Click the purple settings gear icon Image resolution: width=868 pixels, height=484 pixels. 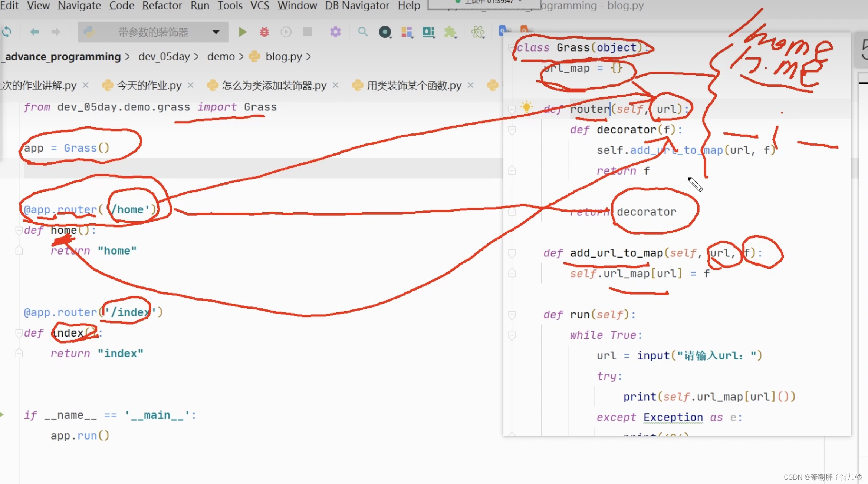[x=335, y=32]
